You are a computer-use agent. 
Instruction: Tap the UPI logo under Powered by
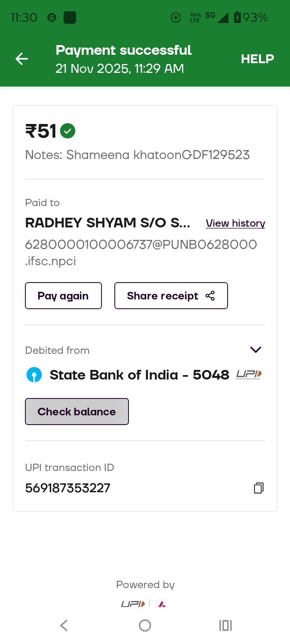tap(133, 604)
